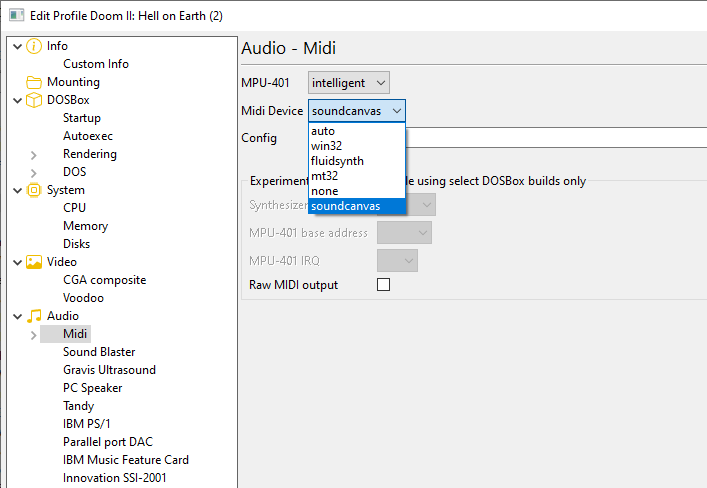Pick win32 as the Midi device

327,146
